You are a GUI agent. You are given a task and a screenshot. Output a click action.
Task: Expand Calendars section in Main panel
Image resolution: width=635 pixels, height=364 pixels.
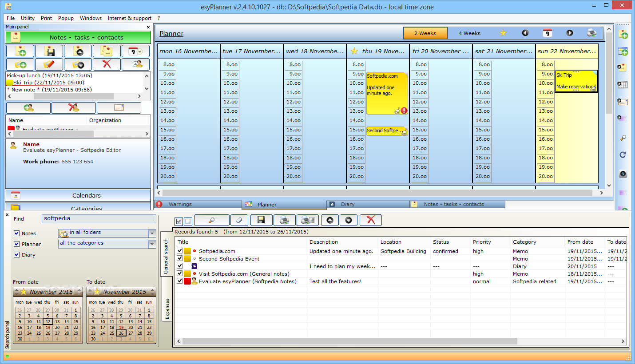click(x=78, y=195)
